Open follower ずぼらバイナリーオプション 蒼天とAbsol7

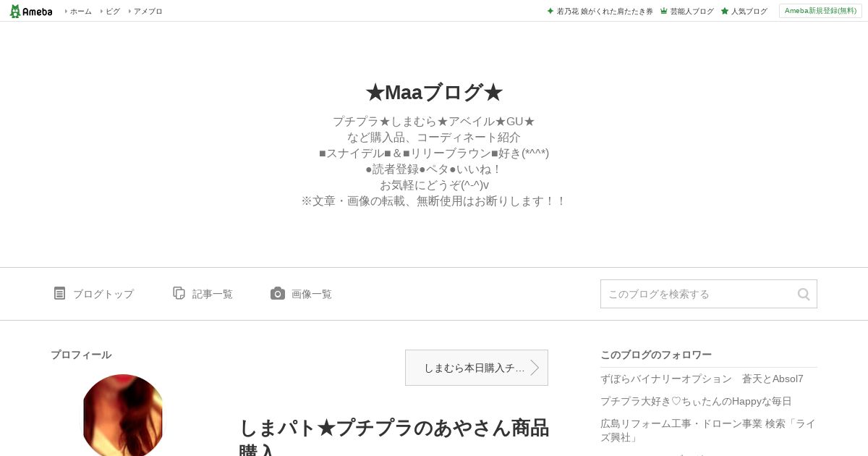click(702, 379)
